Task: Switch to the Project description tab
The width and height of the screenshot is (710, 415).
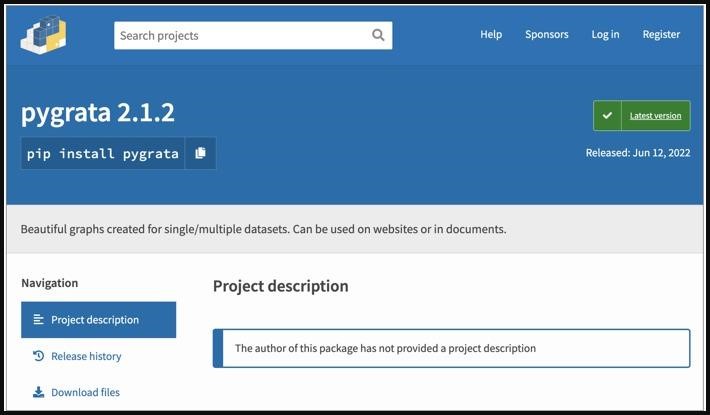Action: (98, 320)
